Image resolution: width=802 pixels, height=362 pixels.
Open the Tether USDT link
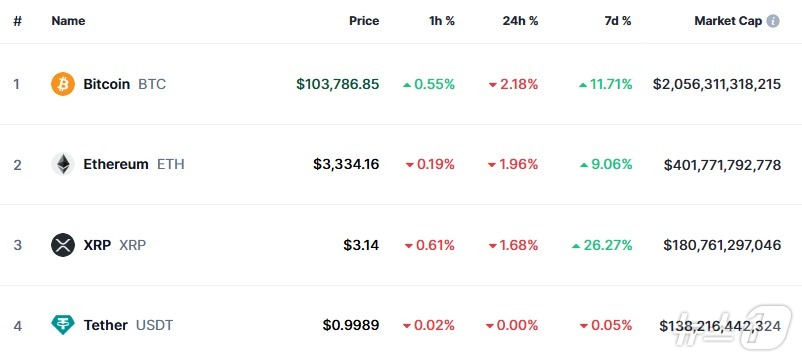128,325
